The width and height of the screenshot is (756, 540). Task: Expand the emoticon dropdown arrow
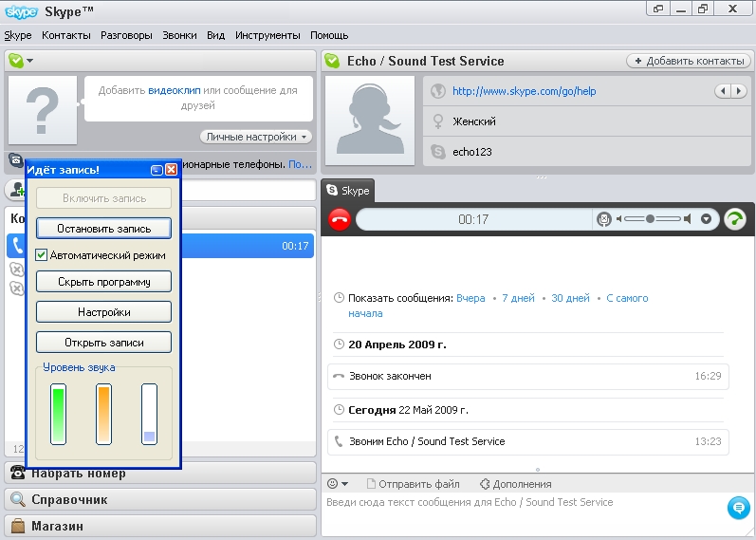(344, 484)
